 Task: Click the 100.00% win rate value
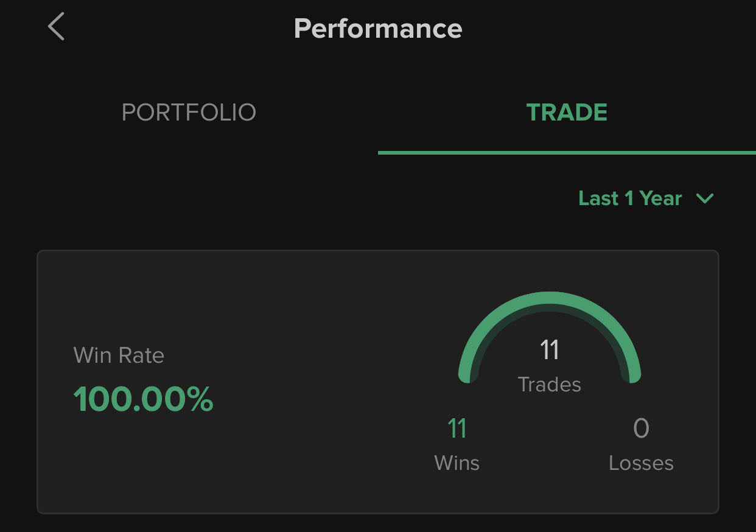143,399
